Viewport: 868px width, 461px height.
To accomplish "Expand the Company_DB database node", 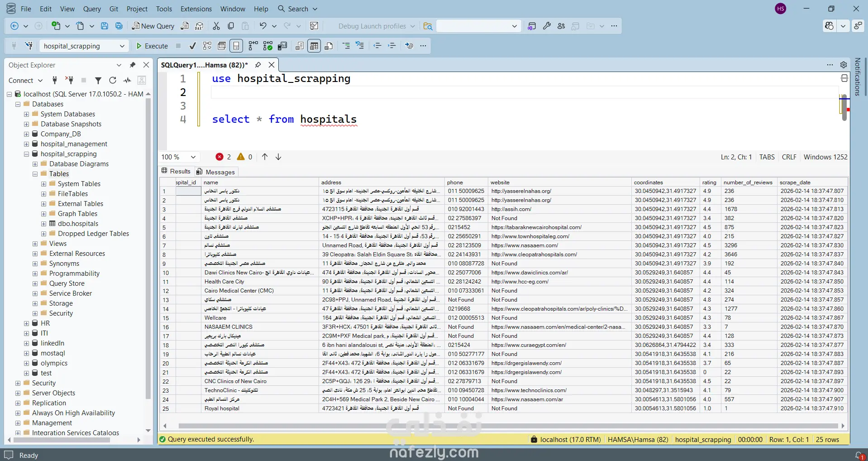I will (x=26, y=134).
